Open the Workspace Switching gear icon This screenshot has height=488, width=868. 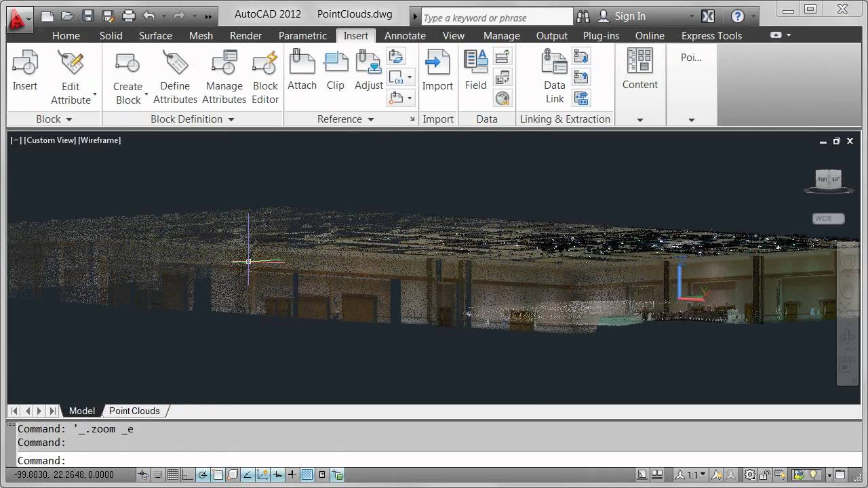(x=751, y=474)
